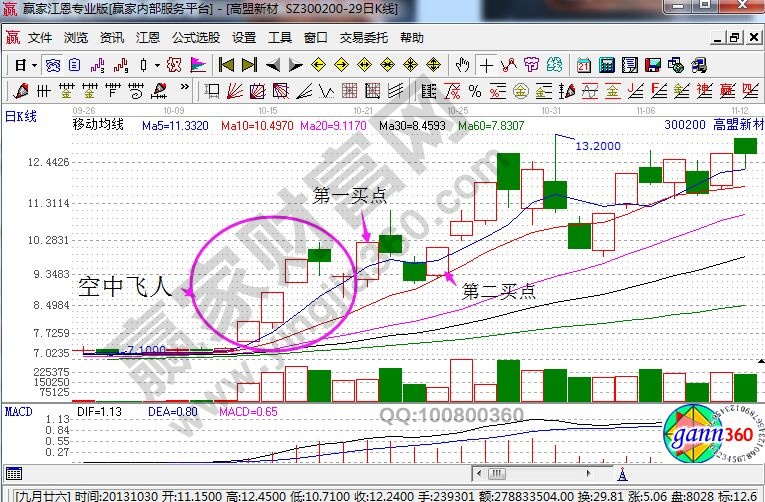Image resolution: width=765 pixels, height=502 pixels.
Task: Jump to the first K-line bar
Action: (x=227, y=65)
